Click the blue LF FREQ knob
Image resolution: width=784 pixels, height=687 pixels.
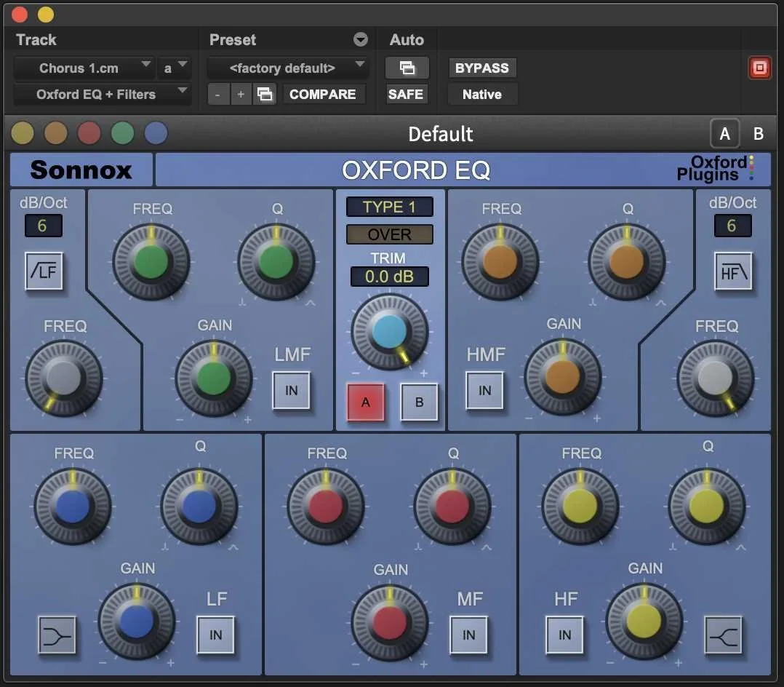73,507
